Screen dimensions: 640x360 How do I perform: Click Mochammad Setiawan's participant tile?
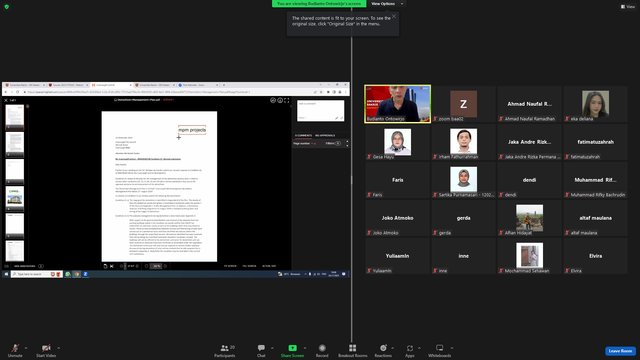point(529,256)
